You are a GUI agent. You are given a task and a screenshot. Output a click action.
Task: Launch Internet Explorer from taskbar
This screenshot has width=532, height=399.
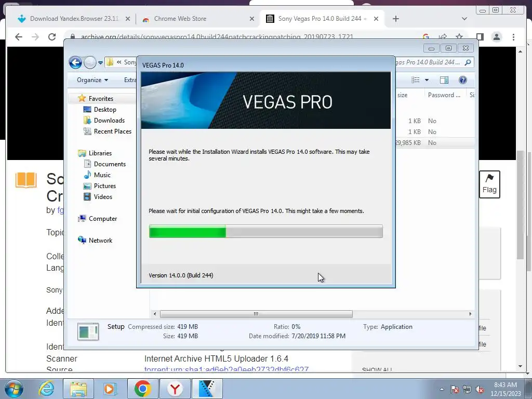[46, 389]
